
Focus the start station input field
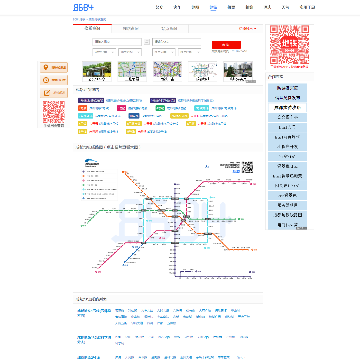click(117, 42)
